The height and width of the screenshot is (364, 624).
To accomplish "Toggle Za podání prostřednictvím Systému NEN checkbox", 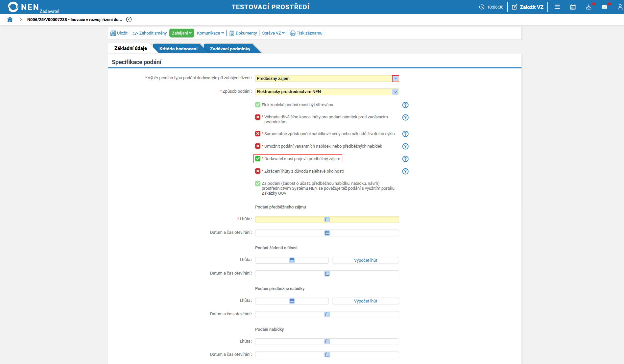I will pos(258,183).
